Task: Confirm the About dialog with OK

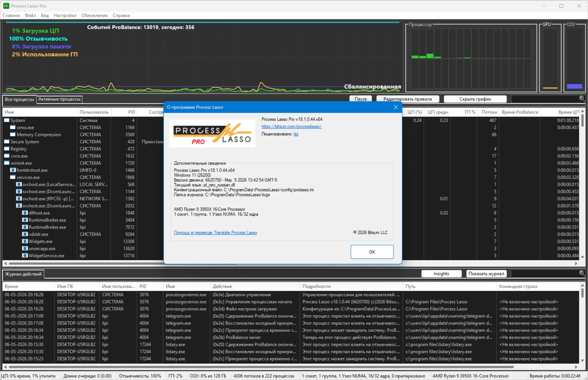Action: [372, 252]
